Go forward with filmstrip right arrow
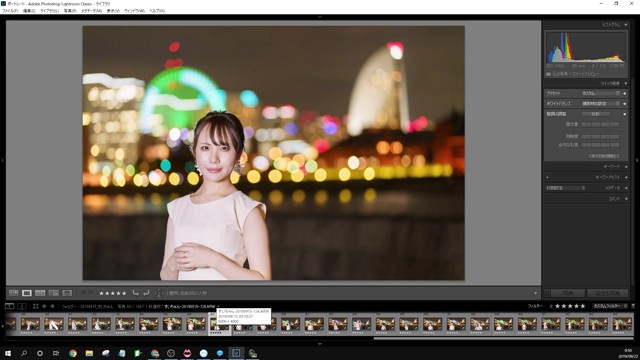 52,306
